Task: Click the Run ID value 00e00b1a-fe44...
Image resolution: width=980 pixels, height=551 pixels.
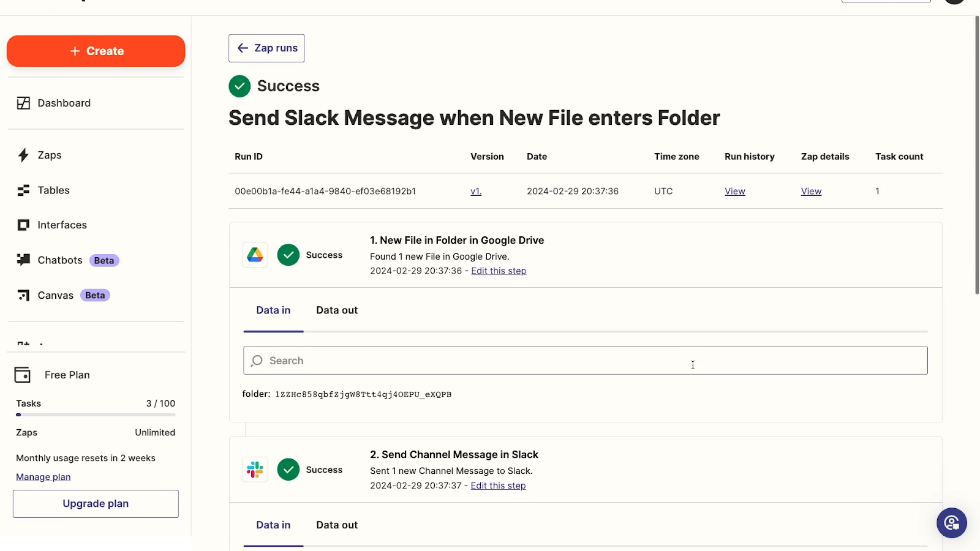Action: tap(325, 191)
